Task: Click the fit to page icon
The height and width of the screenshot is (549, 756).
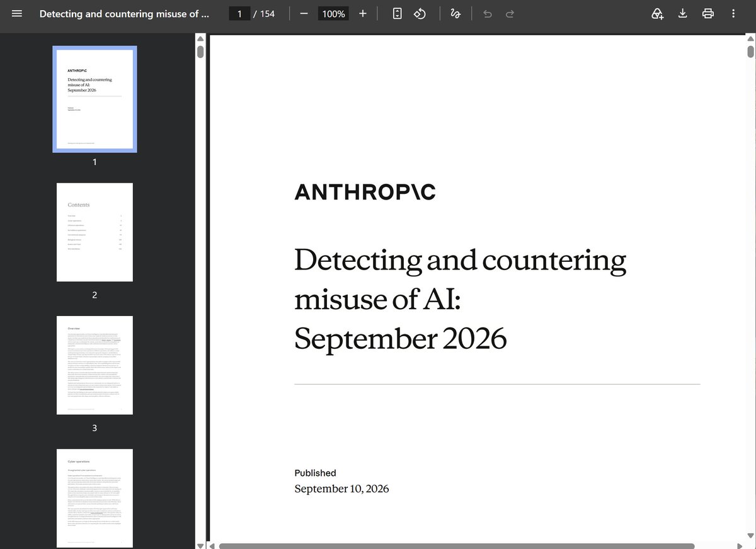Action: pyautogui.click(x=397, y=13)
